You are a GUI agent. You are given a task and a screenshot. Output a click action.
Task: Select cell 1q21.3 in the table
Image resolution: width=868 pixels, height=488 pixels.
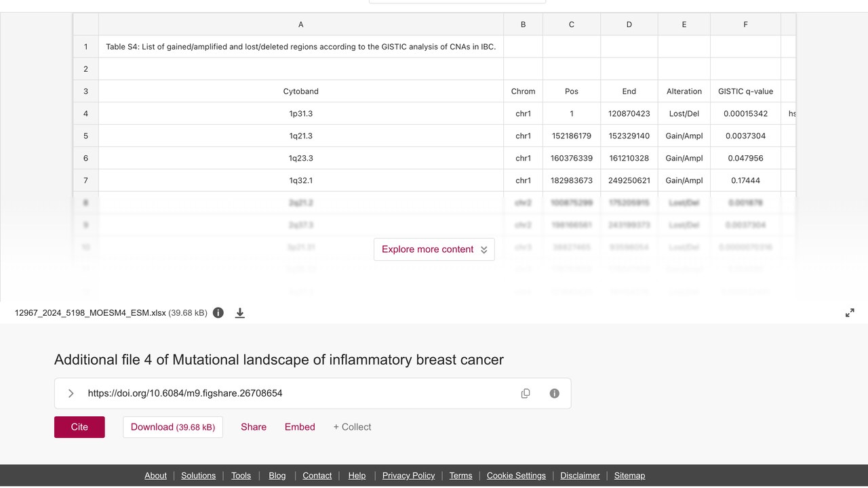pos(301,136)
